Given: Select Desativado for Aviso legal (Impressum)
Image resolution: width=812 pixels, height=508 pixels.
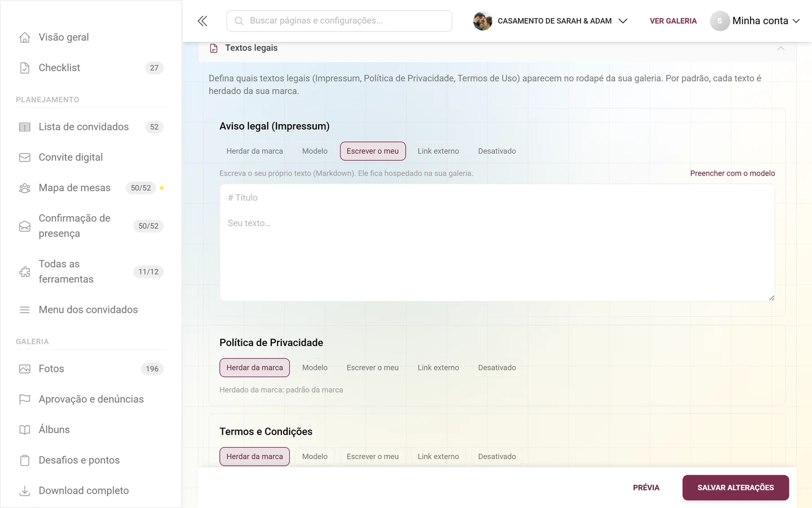Looking at the screenshot, I should (x=497, y=151).
